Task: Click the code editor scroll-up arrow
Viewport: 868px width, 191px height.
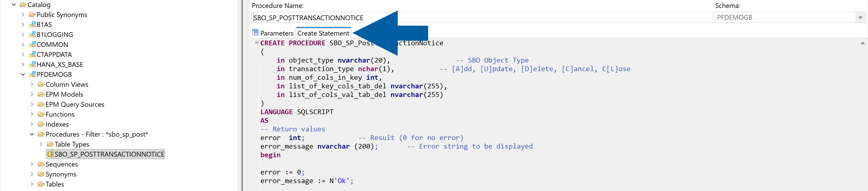Action: click(x=862, y=43)
